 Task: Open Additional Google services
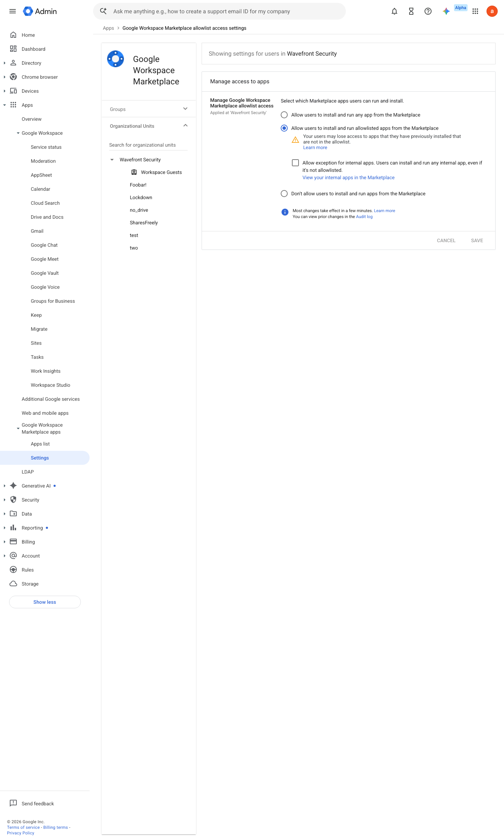(x=51, y=399)
